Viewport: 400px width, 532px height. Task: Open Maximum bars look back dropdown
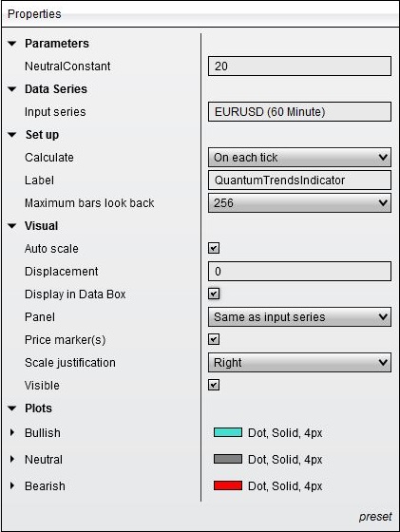point(299,203)
